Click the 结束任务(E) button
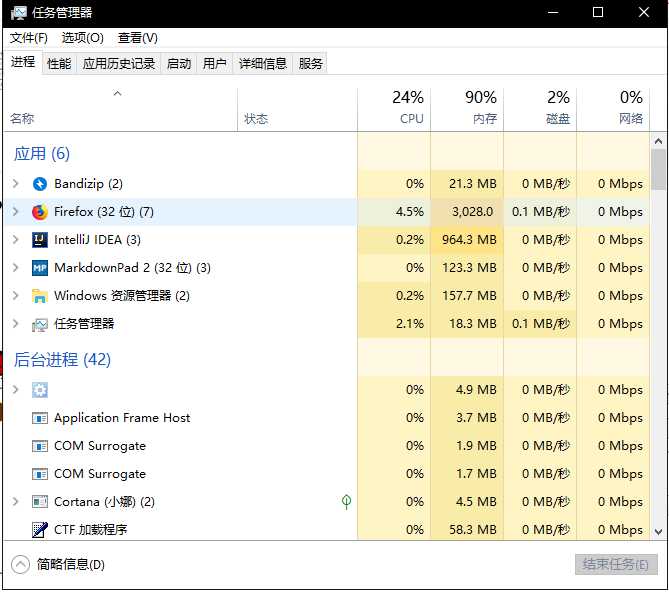This screenshot has width=669, height=592. click(616, 565)
